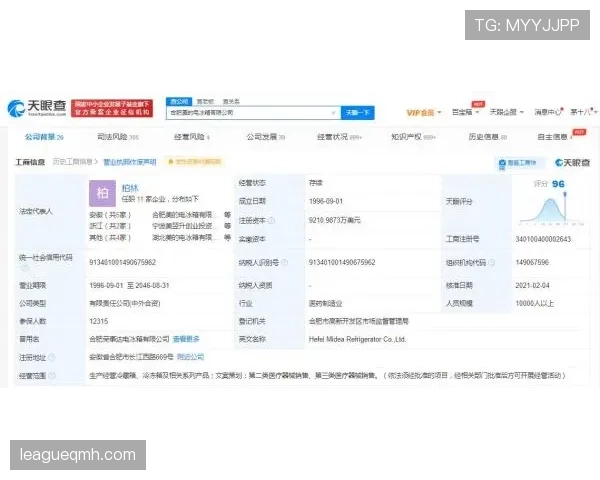The width and height of the screenshot is (600, 480).
Task: Click the staff size value 10000人以上
Action: pyautogui.click(x=535, y=304)
